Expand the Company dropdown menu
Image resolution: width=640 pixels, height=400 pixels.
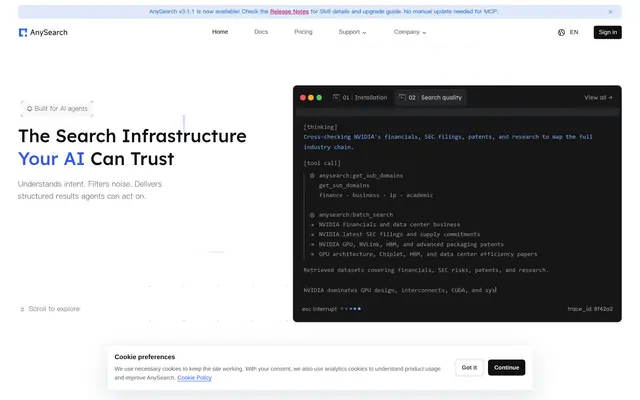pos(410,32)
